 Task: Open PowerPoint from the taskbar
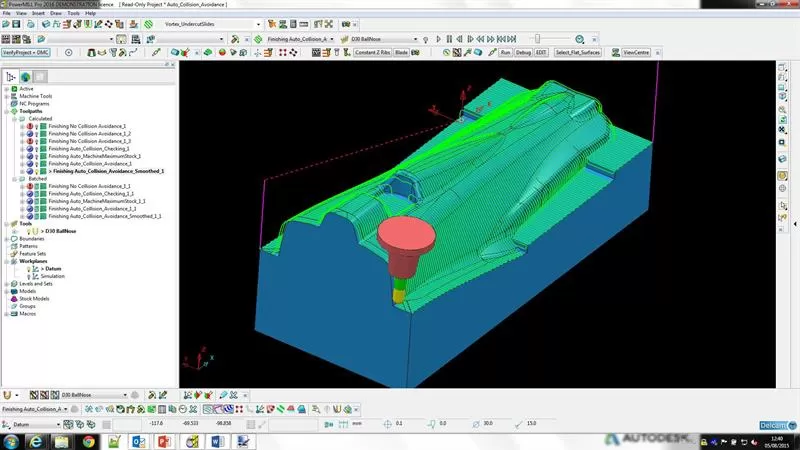164,441
